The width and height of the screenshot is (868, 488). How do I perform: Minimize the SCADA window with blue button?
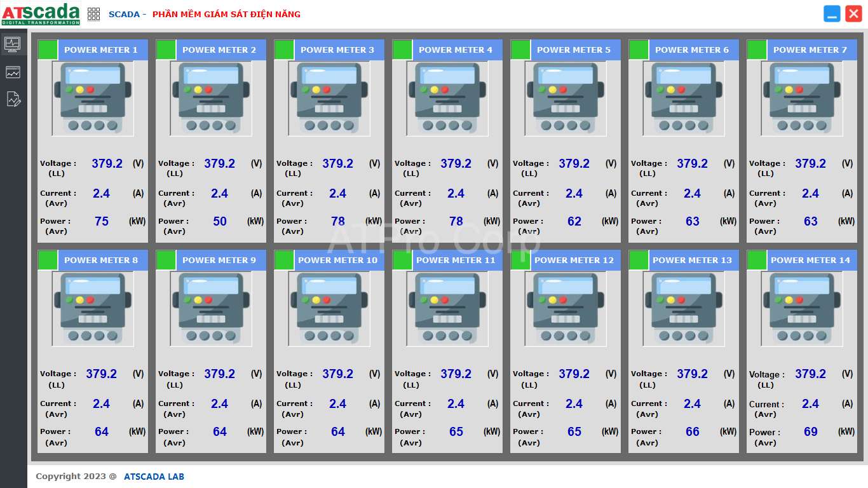[x=832, y=14]
